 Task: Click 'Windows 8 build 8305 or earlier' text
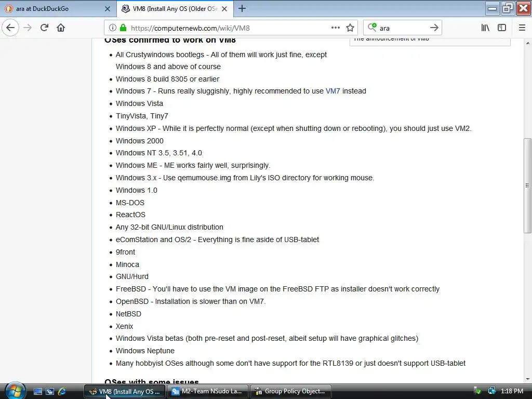[x=167, y=79]
